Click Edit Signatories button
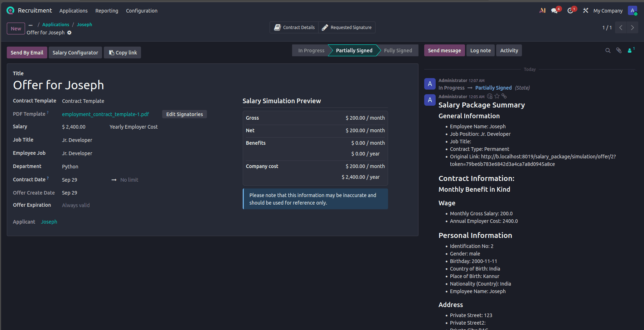The image size is (644, 330). point(184,114)
